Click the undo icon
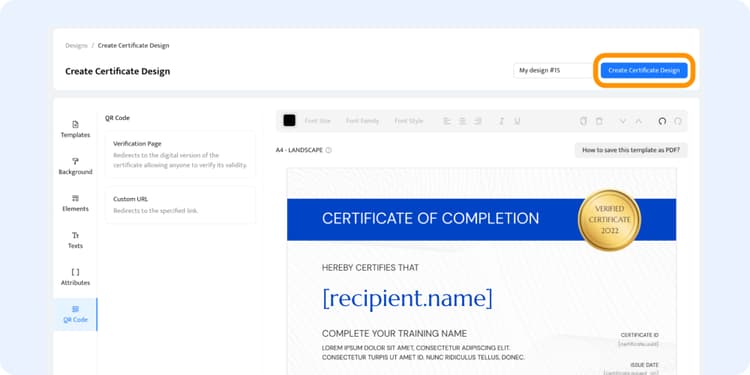750x375 pixels. [662, 121]
